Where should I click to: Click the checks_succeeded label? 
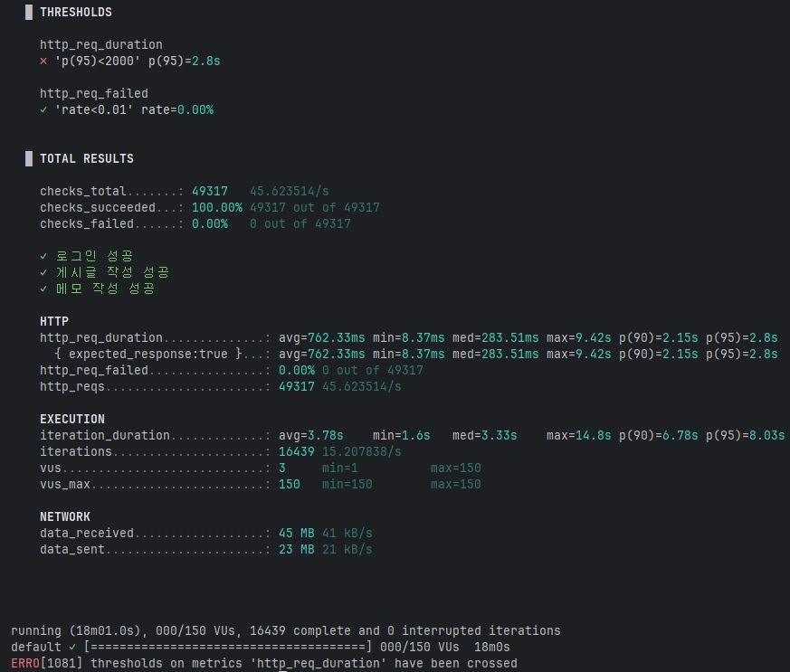(x=97, y=207)
